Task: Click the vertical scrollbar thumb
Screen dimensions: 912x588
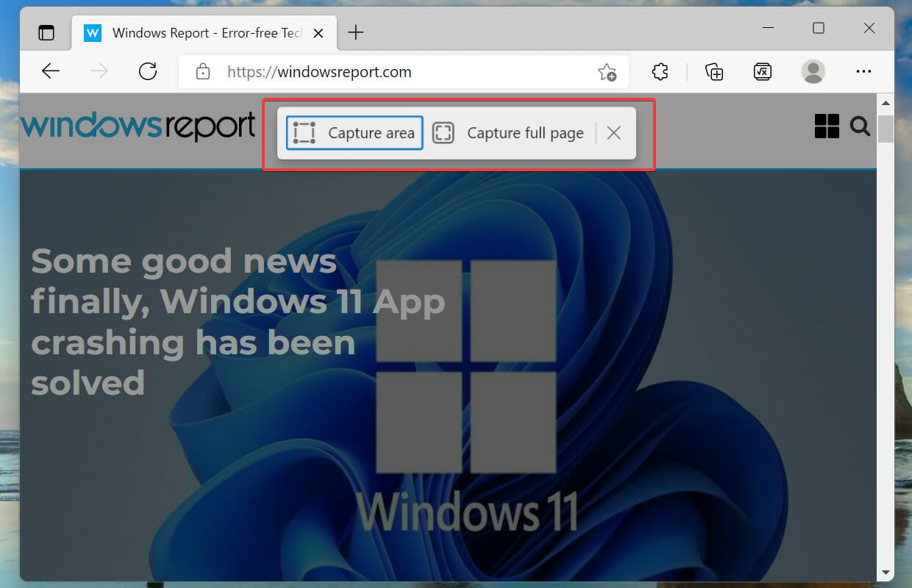Action: click(886, 128)
